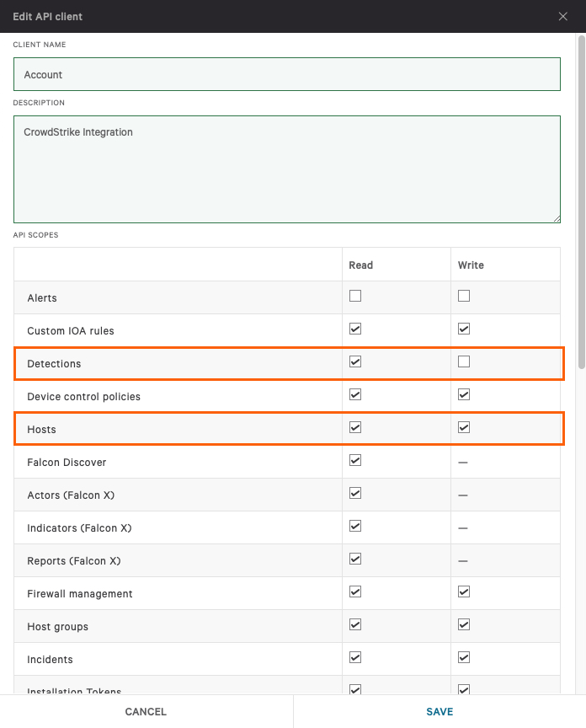Screen dimensions: 586x728
Task: Save the API client changes
Action: point(439,711)
